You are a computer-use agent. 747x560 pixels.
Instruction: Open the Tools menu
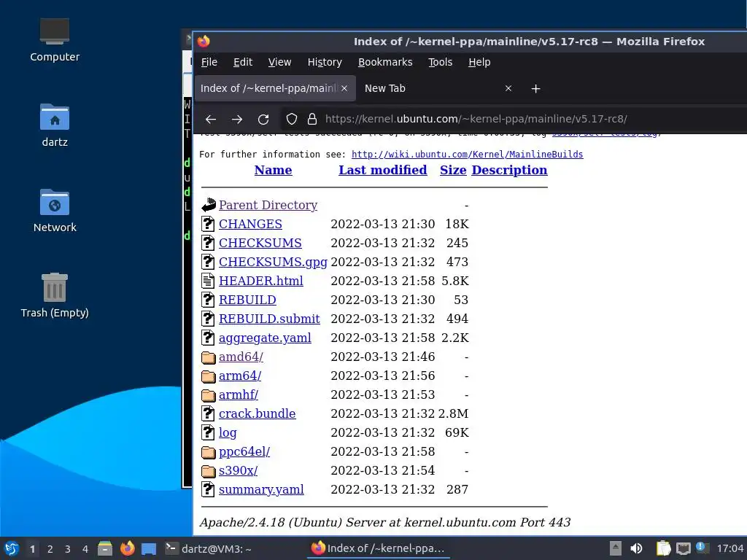tap(440, 63)
